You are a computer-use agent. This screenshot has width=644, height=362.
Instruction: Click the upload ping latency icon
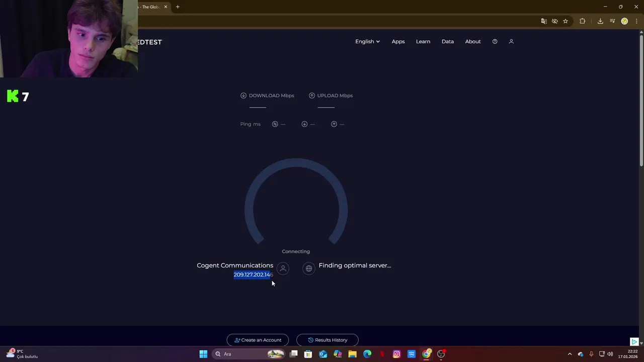334,124
